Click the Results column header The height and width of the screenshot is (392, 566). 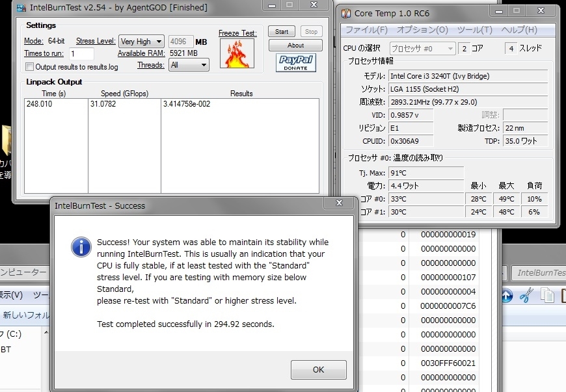pyautogui.click(x=241, y=94)
